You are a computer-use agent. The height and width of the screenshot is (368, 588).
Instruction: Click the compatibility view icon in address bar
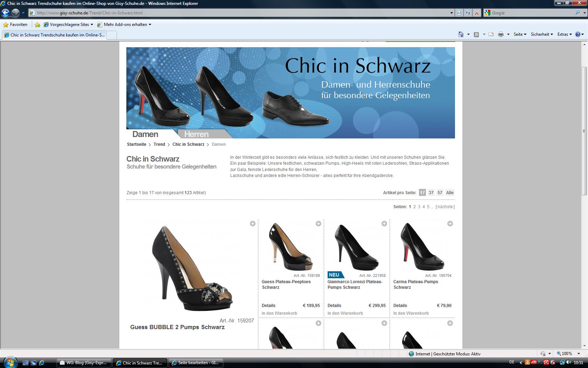[460, 13]
